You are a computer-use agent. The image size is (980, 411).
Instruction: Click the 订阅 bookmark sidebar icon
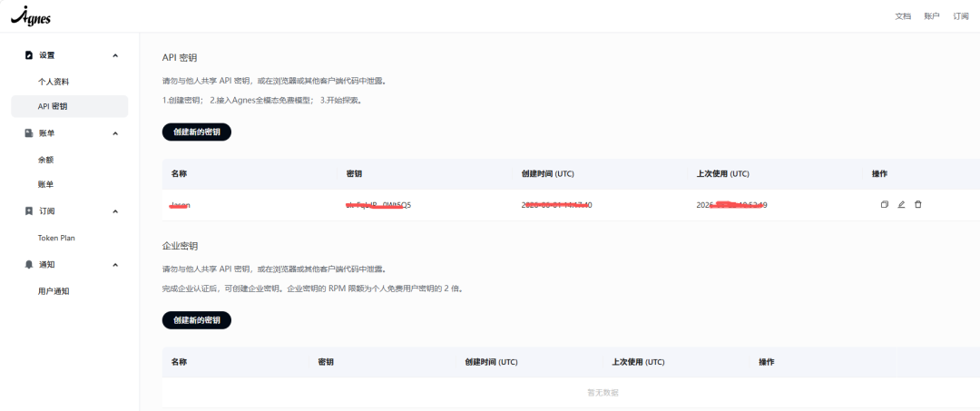coord(28,211)
